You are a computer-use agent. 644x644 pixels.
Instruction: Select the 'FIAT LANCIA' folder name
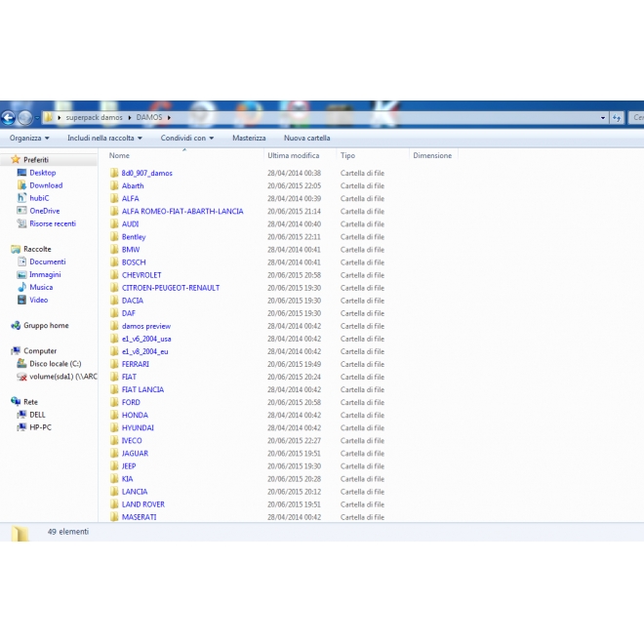[x=142, y=389]
